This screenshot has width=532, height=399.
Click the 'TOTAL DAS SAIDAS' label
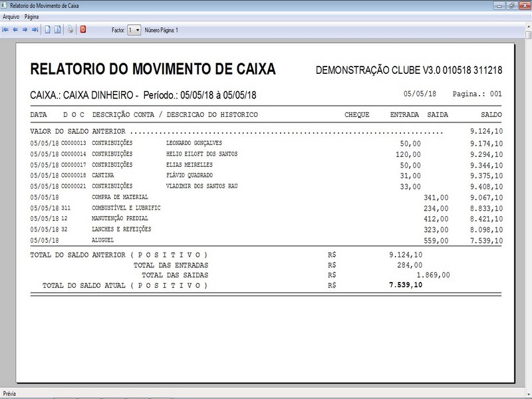pos(175,275)
